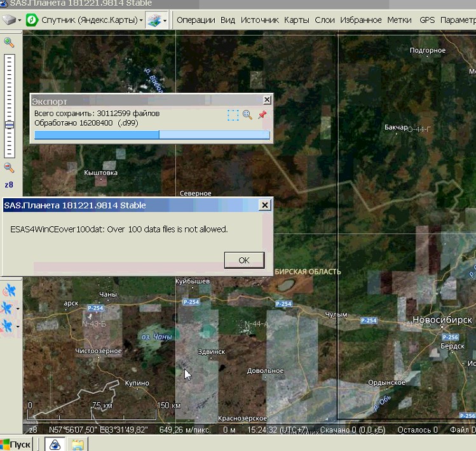Click the Пуск start button
This screenshot has width=476, height=451.
pos(17,444)
